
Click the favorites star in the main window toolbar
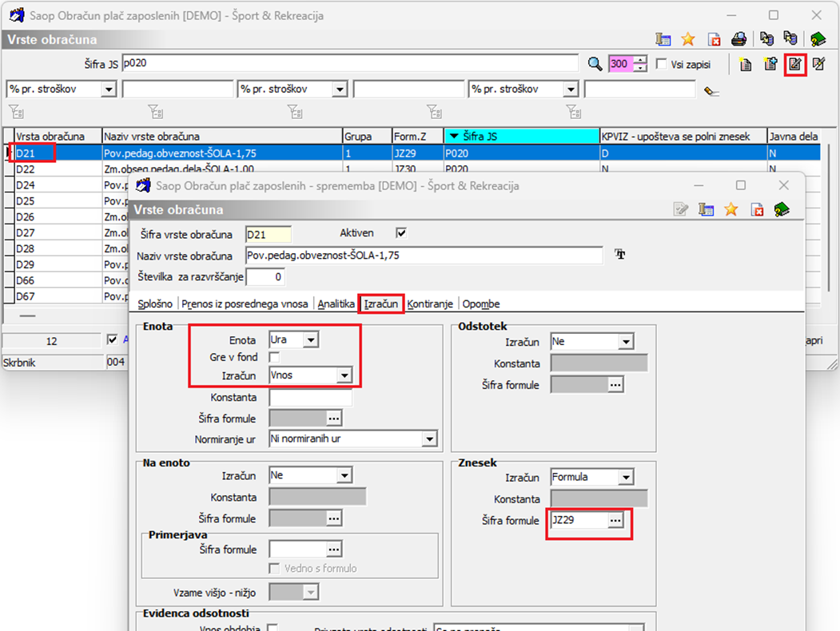[688, 39]
